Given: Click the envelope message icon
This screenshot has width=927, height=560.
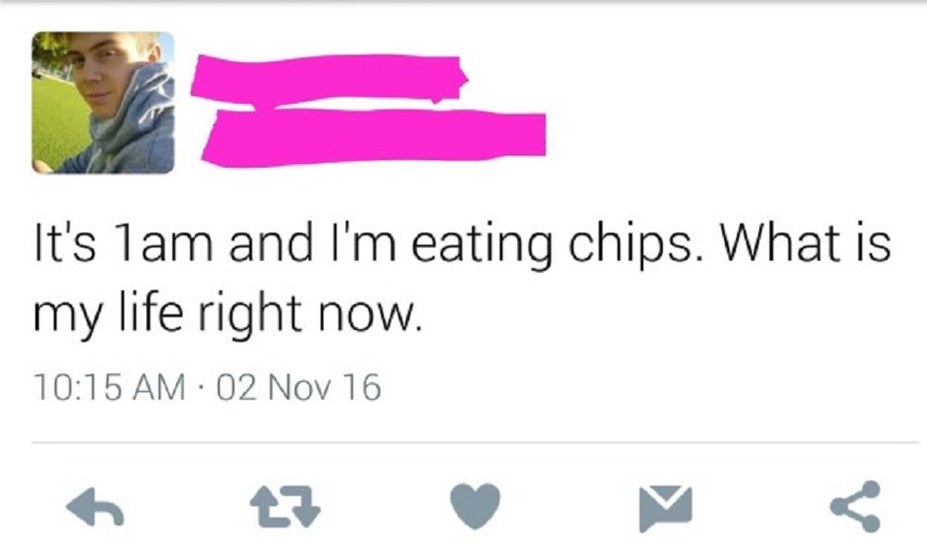Looking at the screenshot, I should pos(665,507).
